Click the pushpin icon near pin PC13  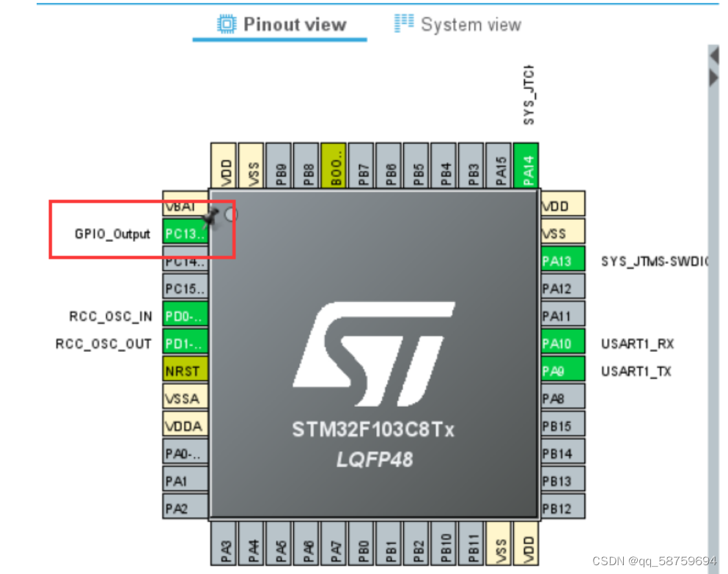point(213,215)
